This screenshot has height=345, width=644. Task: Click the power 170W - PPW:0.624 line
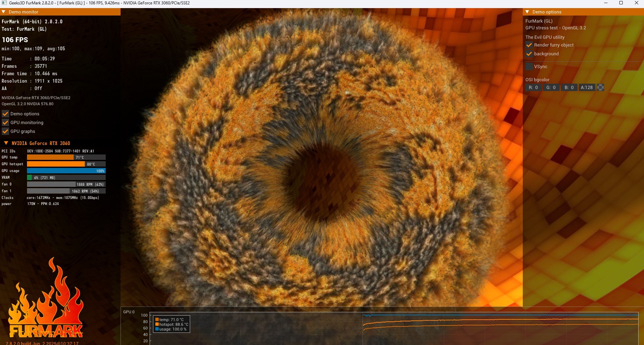pyautogui.click(x=30, y=204)
